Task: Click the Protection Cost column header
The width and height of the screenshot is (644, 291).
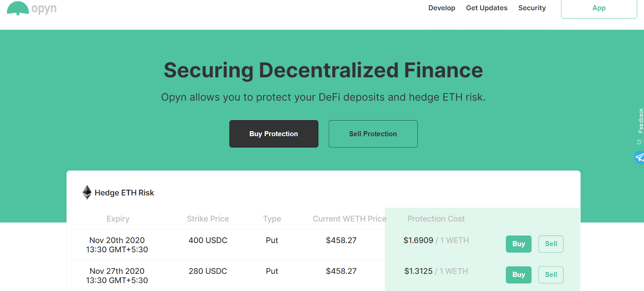Action: click(x=436, y=219)
